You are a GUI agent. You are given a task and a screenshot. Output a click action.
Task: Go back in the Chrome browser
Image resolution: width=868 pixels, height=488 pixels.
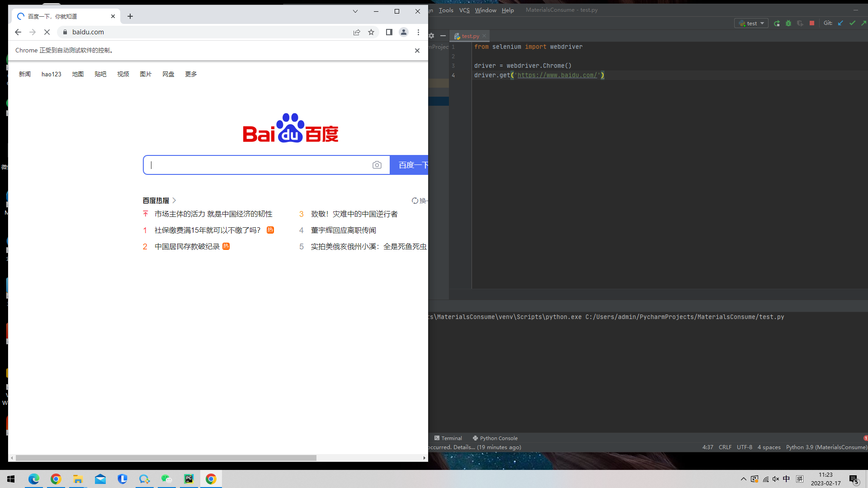pos(18,32)
